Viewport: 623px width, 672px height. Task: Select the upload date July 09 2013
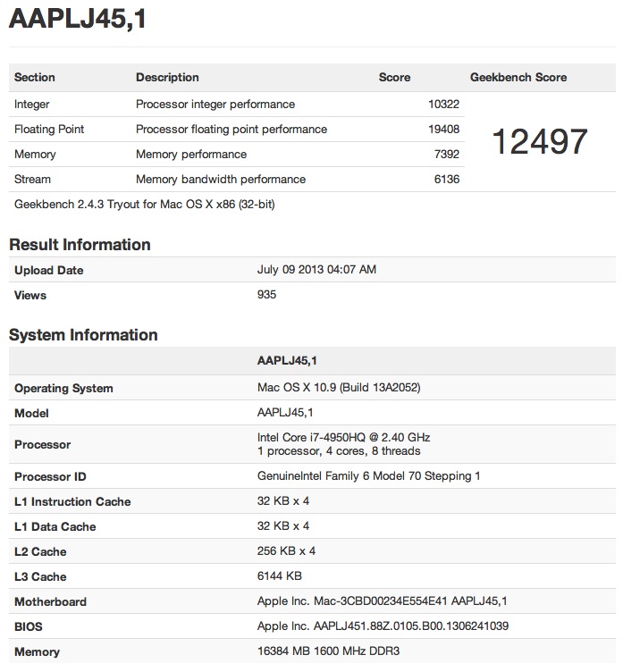click(316, 270)
